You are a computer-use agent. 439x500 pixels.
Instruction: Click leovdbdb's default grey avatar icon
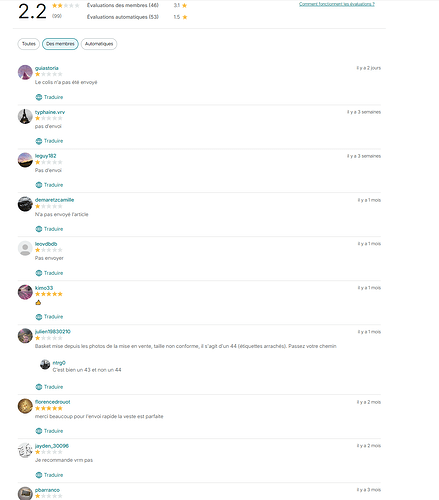click(x=25, y=248)
